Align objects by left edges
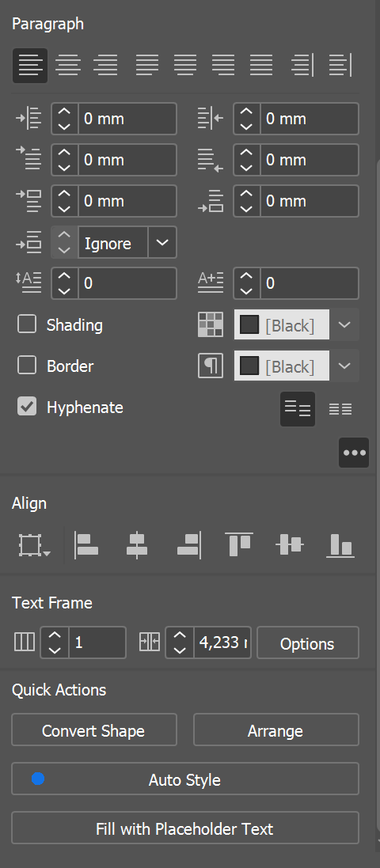Image resolution: width=380 pixels, height=868 pixels. tap(85, 544)
